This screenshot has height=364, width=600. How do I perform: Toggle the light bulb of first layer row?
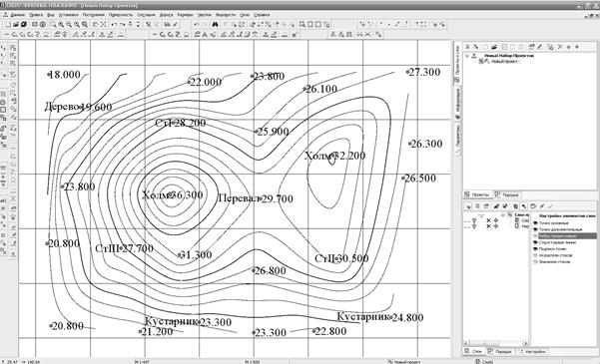coord(474,220)
